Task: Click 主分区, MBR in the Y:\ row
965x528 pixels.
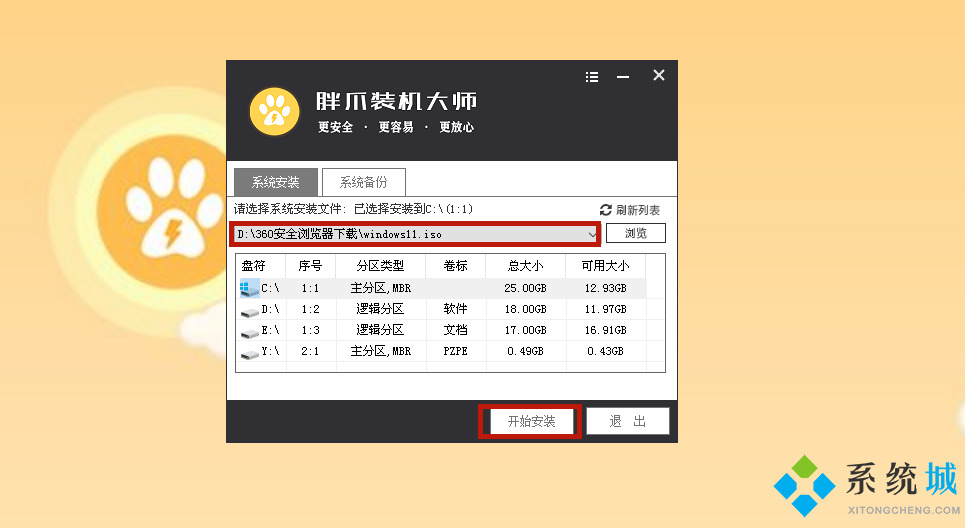Action: 380,351
